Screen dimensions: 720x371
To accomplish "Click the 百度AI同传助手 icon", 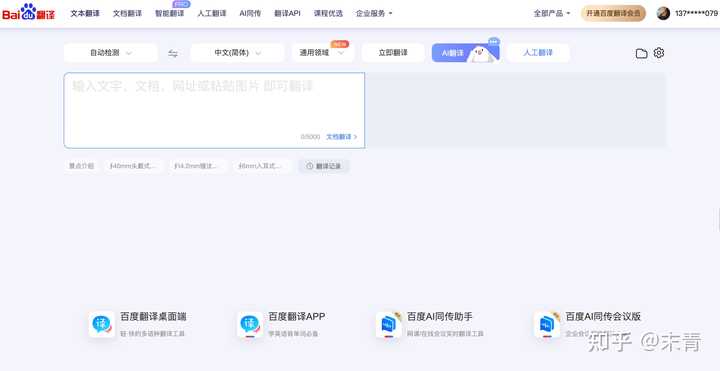I will 388,324.
